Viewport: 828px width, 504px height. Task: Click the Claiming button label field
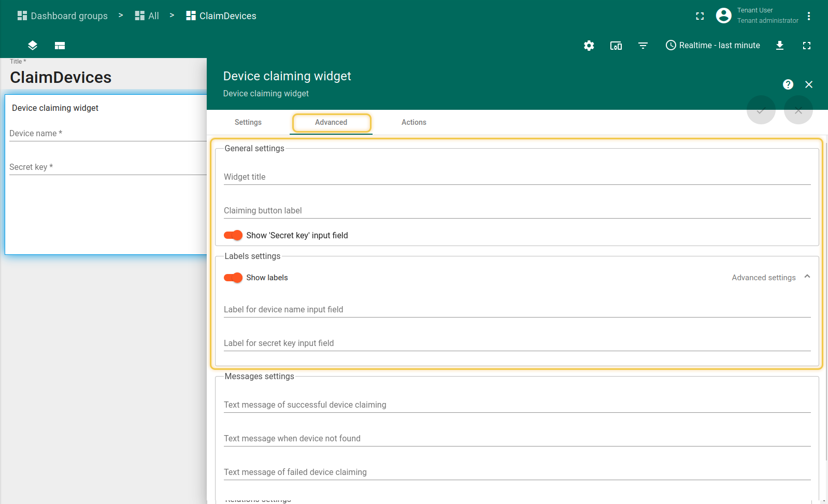tap(517, 210)
